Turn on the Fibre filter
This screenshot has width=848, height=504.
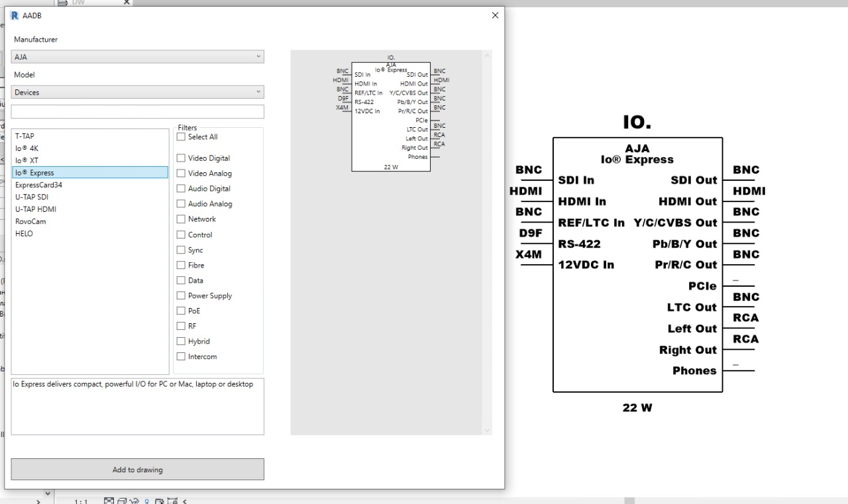coord(181,266)
